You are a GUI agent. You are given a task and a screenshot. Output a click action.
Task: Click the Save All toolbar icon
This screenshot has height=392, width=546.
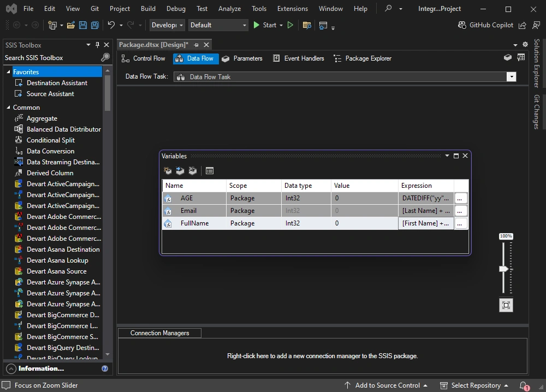tap(94, 25)
